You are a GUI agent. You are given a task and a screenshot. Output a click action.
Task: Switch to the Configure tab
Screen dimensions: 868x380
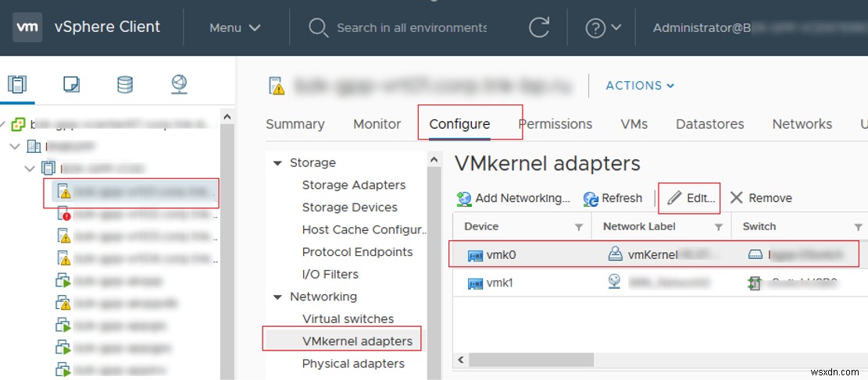tap(459, 124)
